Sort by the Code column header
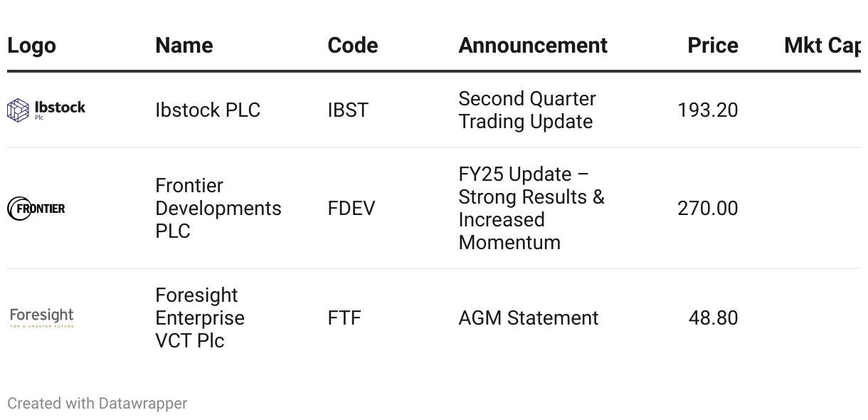Screen dimensions: 868x420 click(x=352, y=46)
